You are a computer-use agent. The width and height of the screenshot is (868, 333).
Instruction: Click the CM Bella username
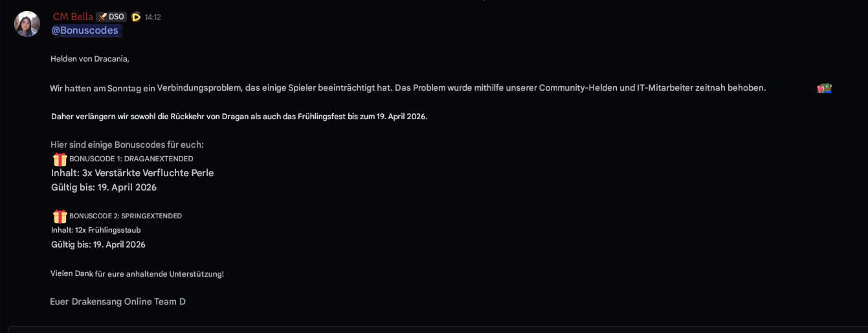click(73, 17)
